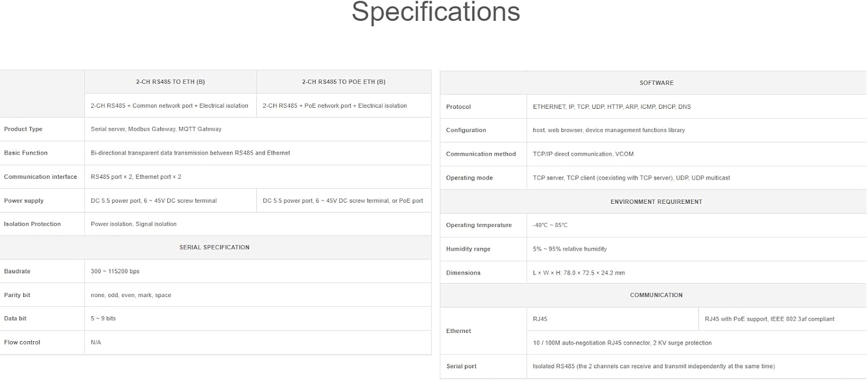The image size is (868, 381).
Task: Click the ENVIRONMENT REQUIREMENT section header
Action: [656, 202]
